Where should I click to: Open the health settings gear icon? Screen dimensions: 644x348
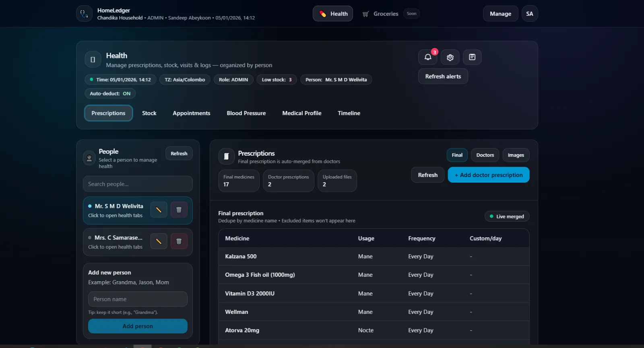(x=450, y=57)
